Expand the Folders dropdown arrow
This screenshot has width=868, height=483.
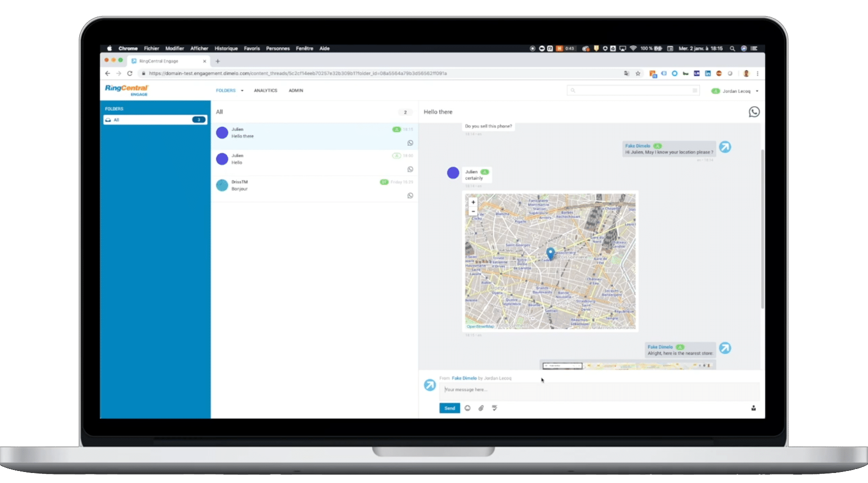point(242,91)
